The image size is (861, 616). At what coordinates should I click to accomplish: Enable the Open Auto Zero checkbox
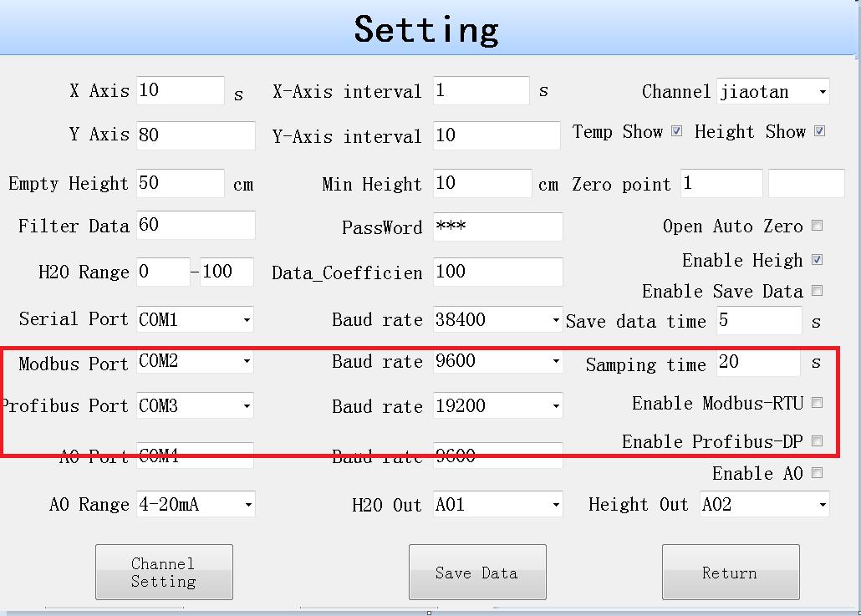click(818, 226)
